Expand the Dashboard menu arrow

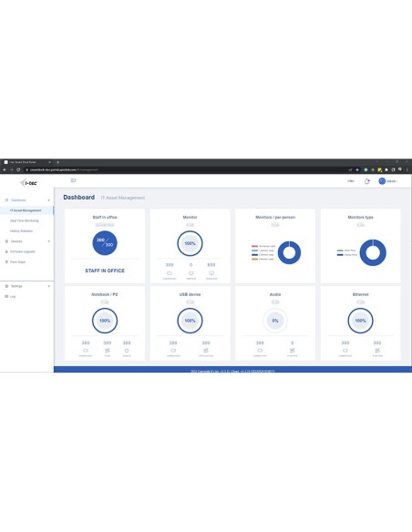(49, 200)
